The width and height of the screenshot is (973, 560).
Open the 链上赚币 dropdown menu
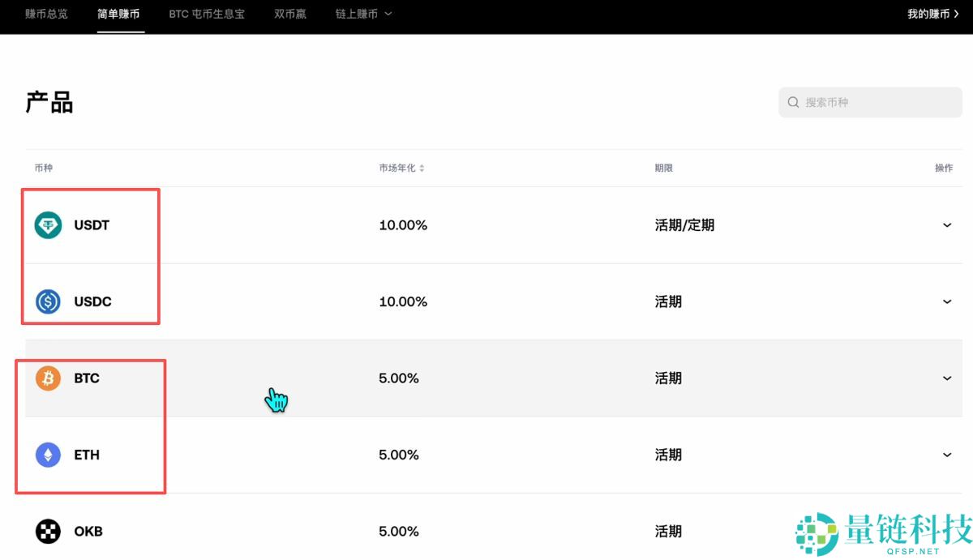(363, 14)
